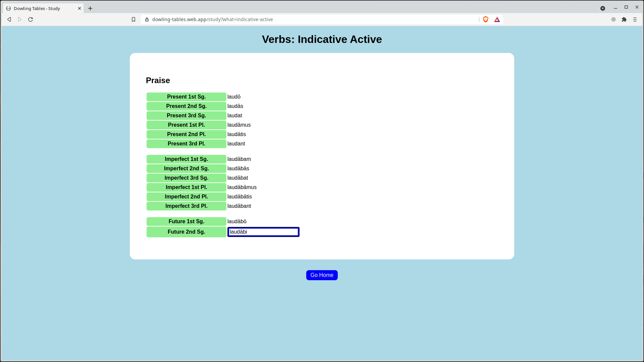Open Brave Rewards triangle icon
The height and width of the screenshot is (362, 644).
497,19
